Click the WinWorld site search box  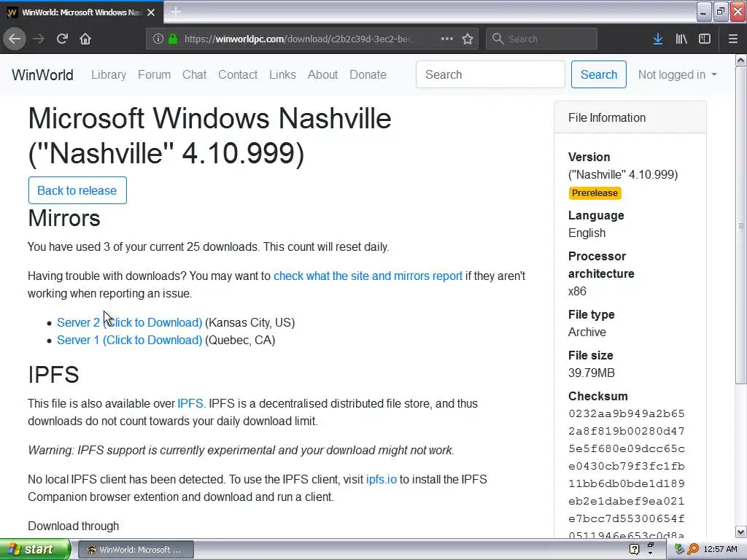tap(490, 74)
